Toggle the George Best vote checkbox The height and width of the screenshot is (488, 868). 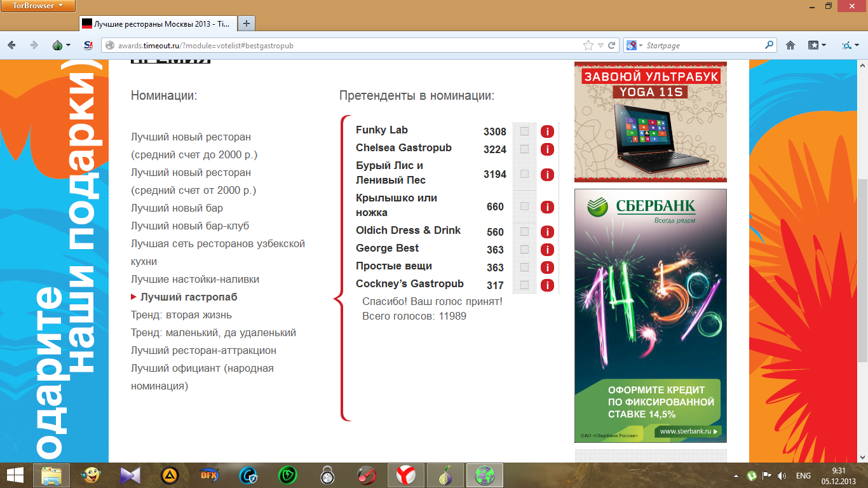(524, 250)
